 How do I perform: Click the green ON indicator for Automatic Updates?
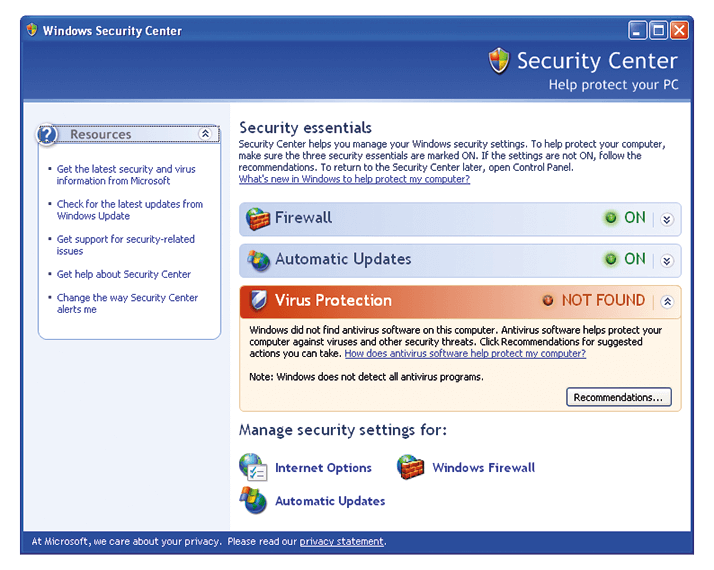click(610, 259)
